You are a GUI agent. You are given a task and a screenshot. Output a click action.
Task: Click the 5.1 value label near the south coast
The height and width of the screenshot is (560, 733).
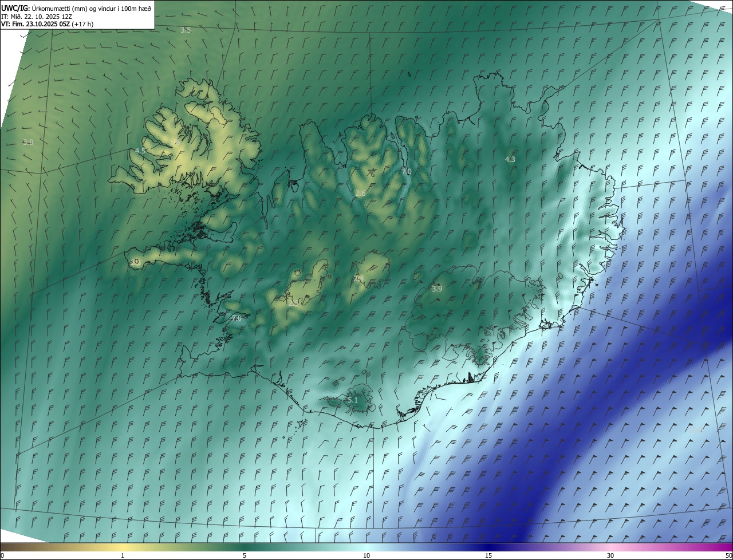pyautogui.click(x=353, y=400)
